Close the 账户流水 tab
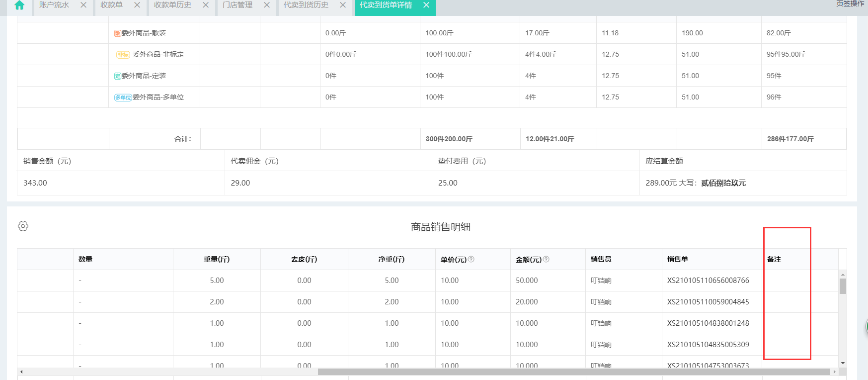 point(83,5)
